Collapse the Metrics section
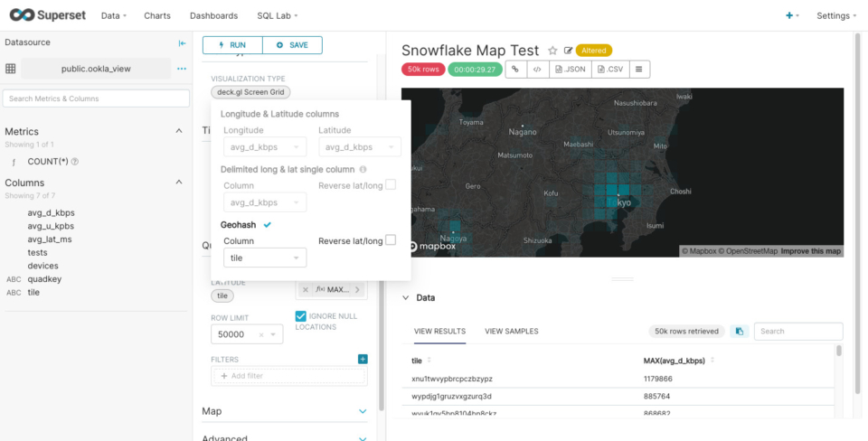This screenshot has height=441, width=868. (179, 131)
